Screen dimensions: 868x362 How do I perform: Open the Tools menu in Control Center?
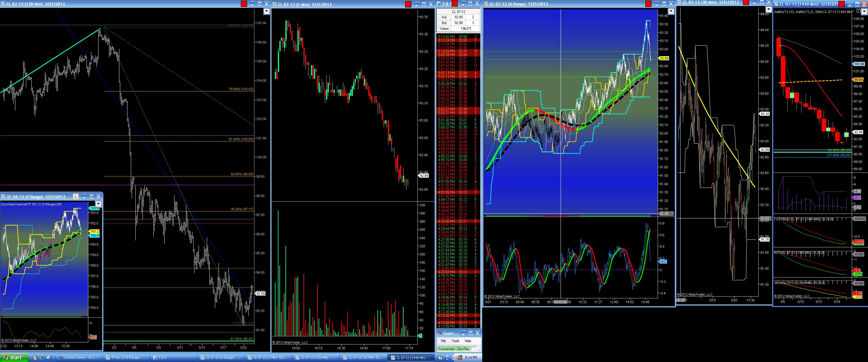coord(455,341)
